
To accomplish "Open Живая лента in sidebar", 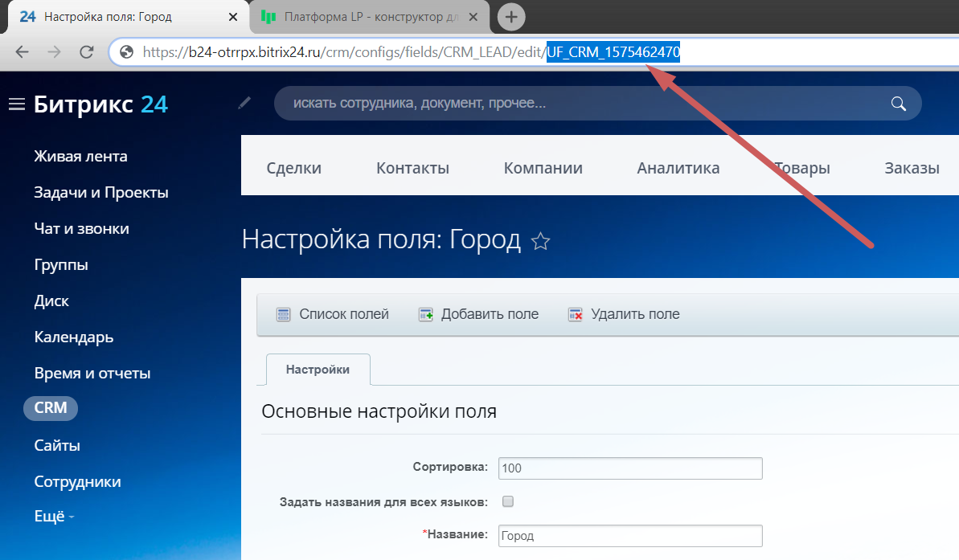I will click(80, 157).
